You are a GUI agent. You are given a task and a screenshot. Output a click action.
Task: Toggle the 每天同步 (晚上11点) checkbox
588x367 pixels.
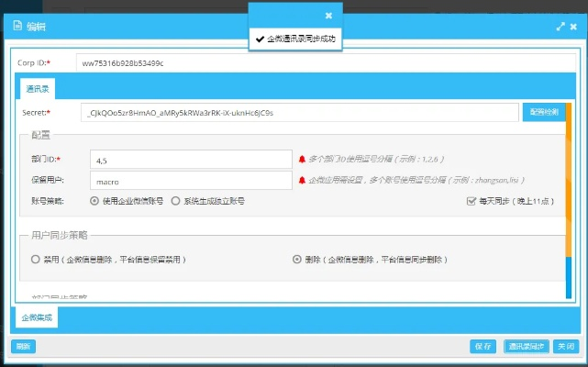pyautogui.click(x=471, y=200)
